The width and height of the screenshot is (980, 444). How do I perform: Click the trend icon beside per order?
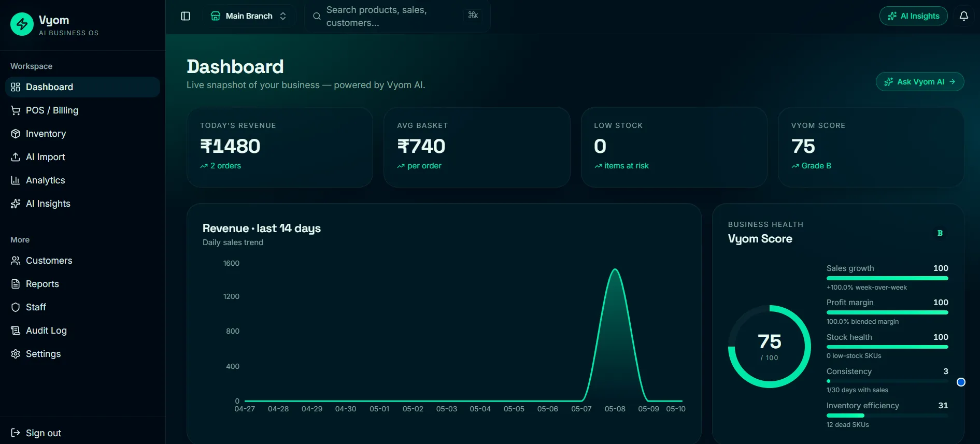click(x=401, y=166)
